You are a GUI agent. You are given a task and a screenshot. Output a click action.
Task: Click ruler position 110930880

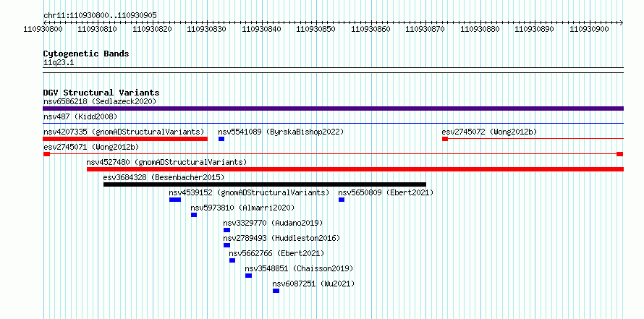coord(480,29)
